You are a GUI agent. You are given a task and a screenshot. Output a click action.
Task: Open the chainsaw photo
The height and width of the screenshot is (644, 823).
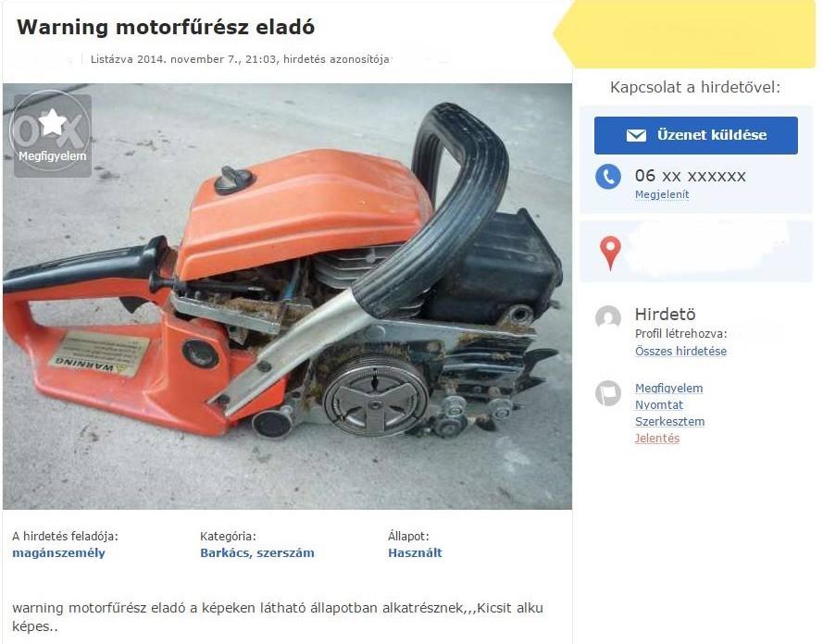point(287,296)
